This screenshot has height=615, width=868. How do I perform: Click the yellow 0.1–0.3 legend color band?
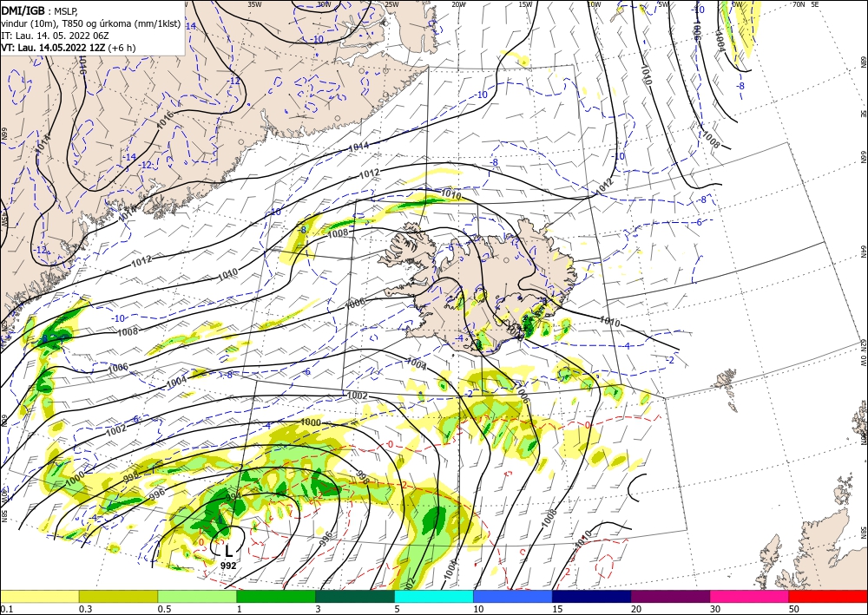point(39,596)
